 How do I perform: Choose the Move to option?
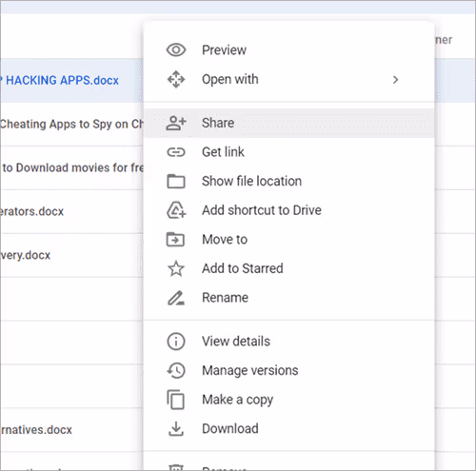tap(289, 240)
